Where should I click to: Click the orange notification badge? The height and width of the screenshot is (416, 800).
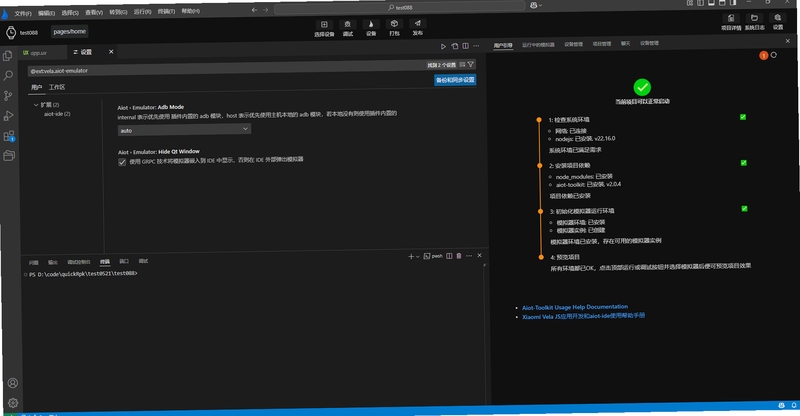764,56
